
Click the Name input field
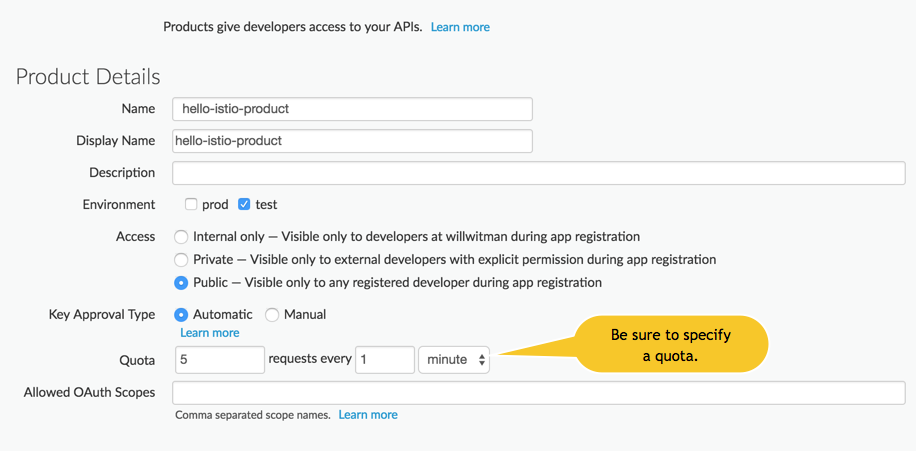click(352, 108)
